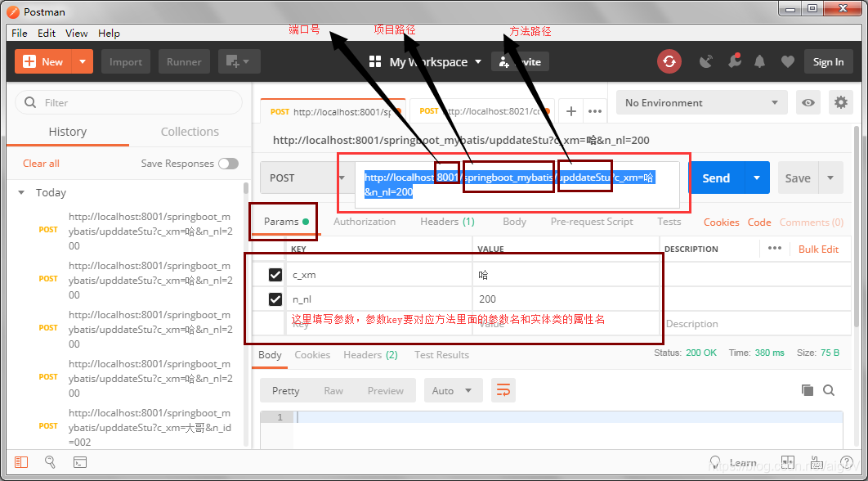Click the Sign In button

828,61
